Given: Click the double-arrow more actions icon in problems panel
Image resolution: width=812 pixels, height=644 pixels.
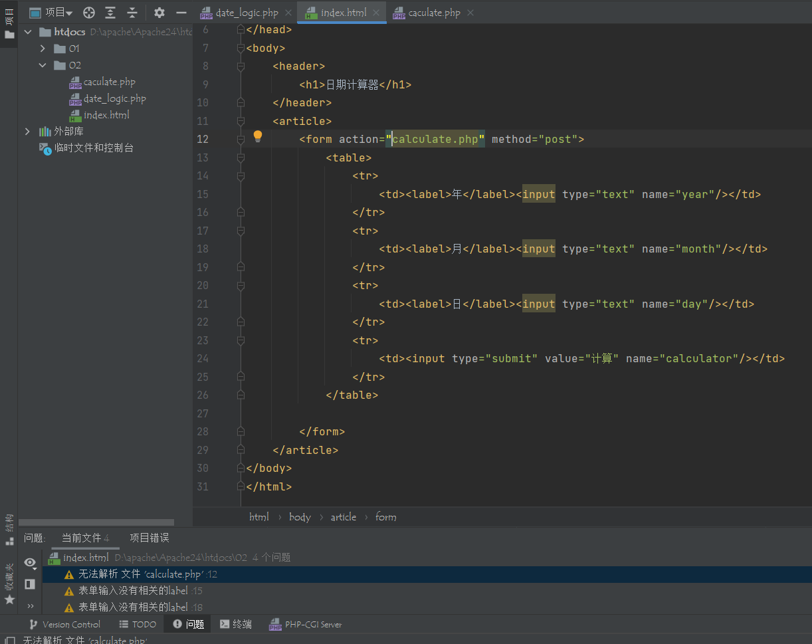Looking at the screenshot, I should point(31,606).
